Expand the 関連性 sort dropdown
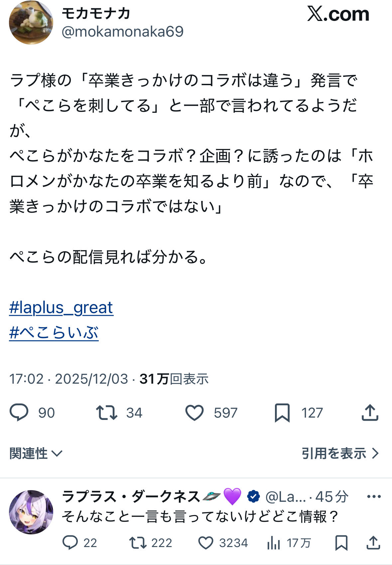The height and width of the screenshot is (565, 392). pyautogui.click(x=36, y=453)
